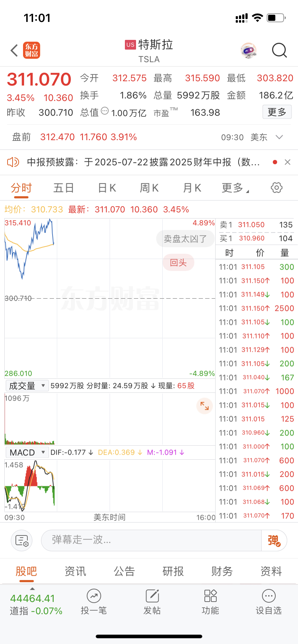Tap the 设自选 more icon

pyautogui.click(x=269, y=596)
